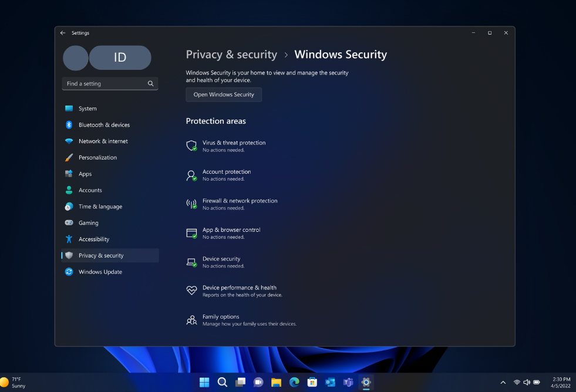The width and height of the screenshot is (576, 392).
Task: Click the Find a setting search box
Action: tap(110, 83)
